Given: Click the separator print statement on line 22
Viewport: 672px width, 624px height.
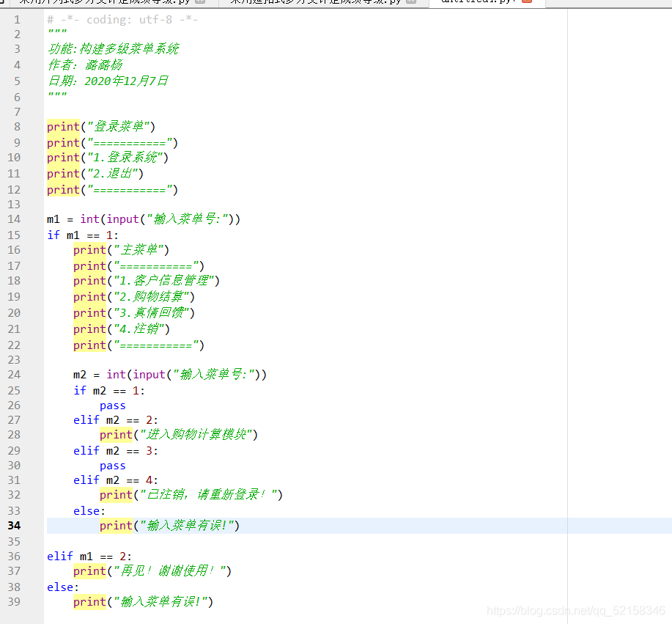Looking at the screenshot, I should click(139, 345).
